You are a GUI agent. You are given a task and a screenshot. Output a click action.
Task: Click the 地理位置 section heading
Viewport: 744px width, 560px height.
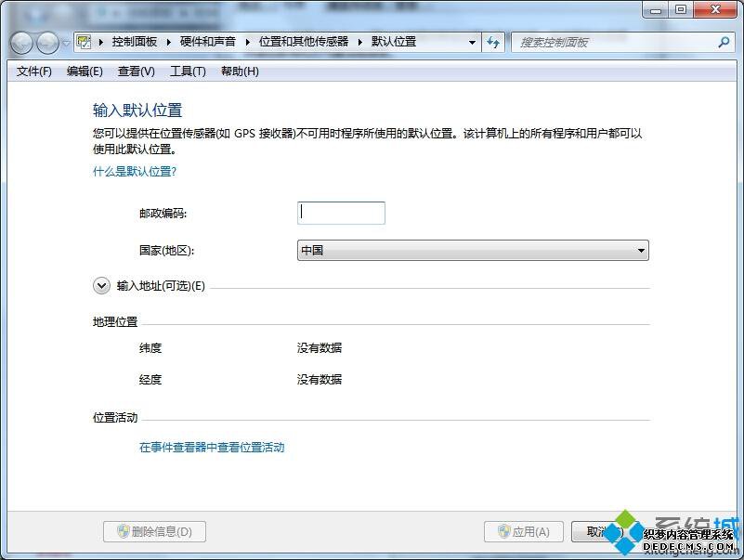[115, 321]
